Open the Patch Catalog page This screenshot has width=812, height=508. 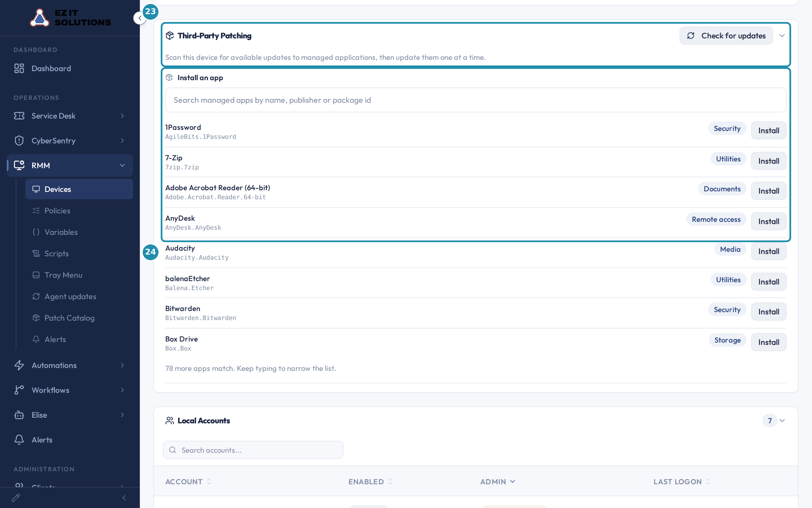point(79,318)
